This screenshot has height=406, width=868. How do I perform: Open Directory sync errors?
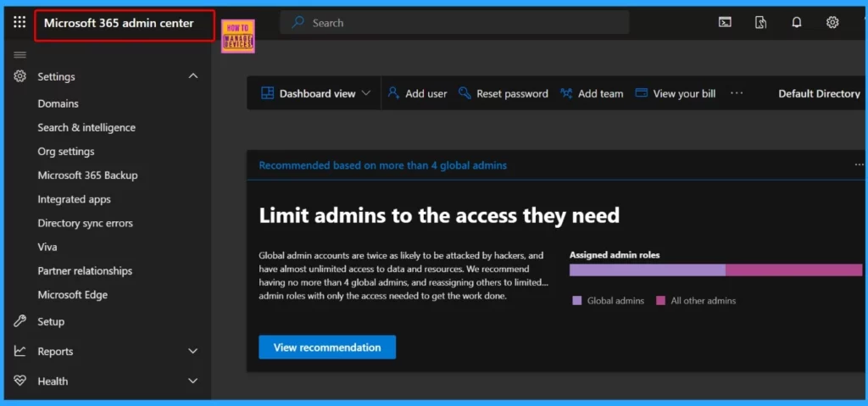click(86, 223)
